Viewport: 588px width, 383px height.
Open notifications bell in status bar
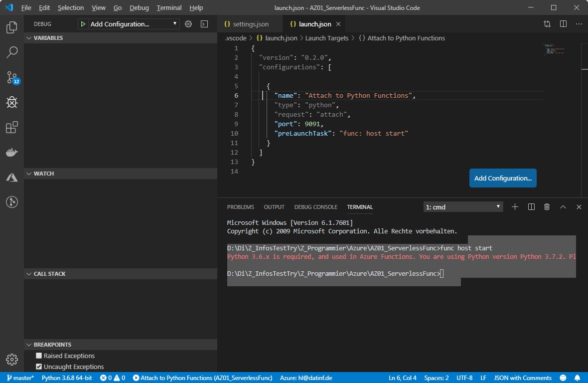[577, 378]
